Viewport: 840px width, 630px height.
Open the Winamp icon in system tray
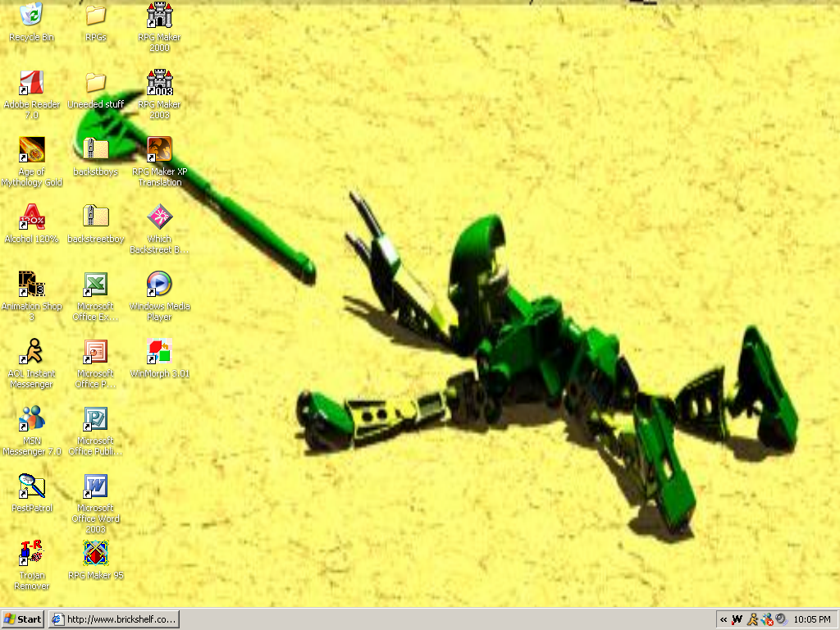pos(737,619)
